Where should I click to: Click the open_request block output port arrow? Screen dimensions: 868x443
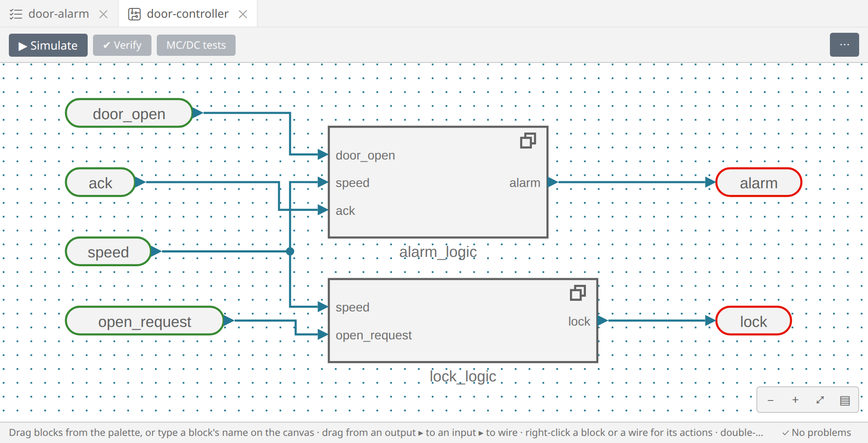[x=229, y=320]
